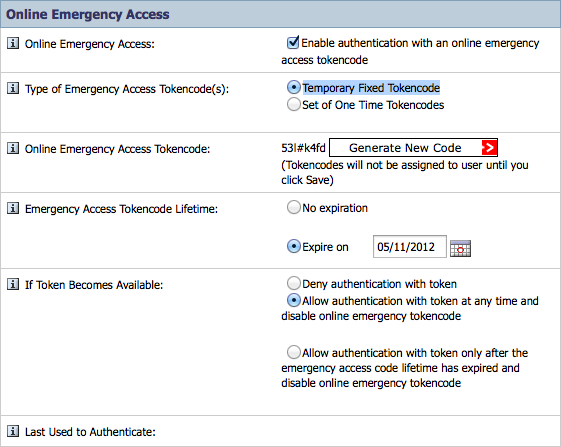Click info icon beside Online Emergency Access
561x447 pixels.
pyautogui.click(x=13, y=43)
